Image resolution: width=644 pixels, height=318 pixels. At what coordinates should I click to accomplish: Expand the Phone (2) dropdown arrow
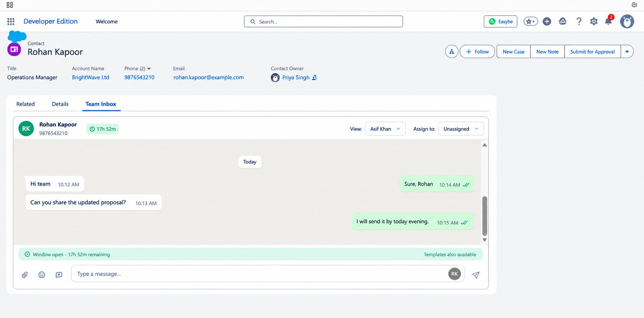coord(149,69)
